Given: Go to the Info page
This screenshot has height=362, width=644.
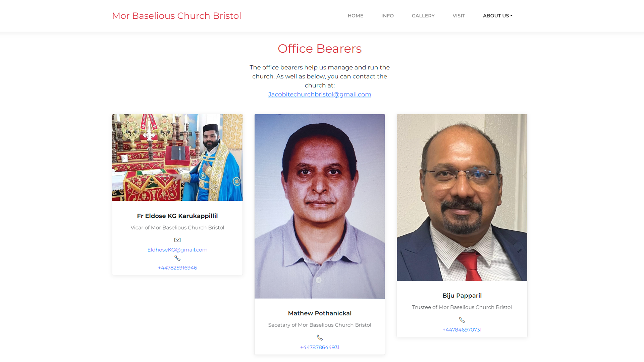Looking at the screenshot, I should pos(387,16).
